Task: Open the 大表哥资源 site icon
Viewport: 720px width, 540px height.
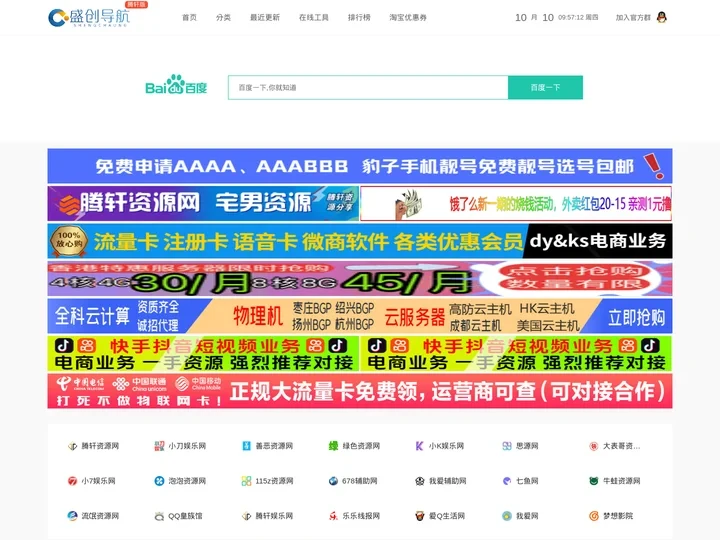Action: tap(594, 446)
